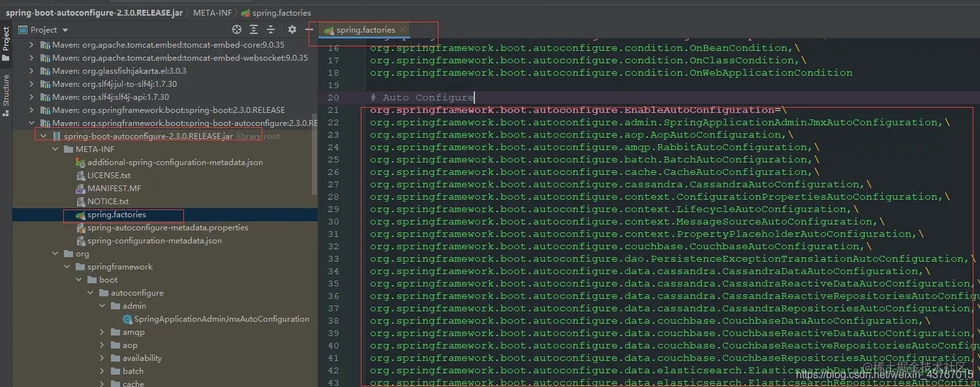Click spring-boot-autoconfigure jar breadcrumb
Screen dimensions: 980x387
pos(95,12)
